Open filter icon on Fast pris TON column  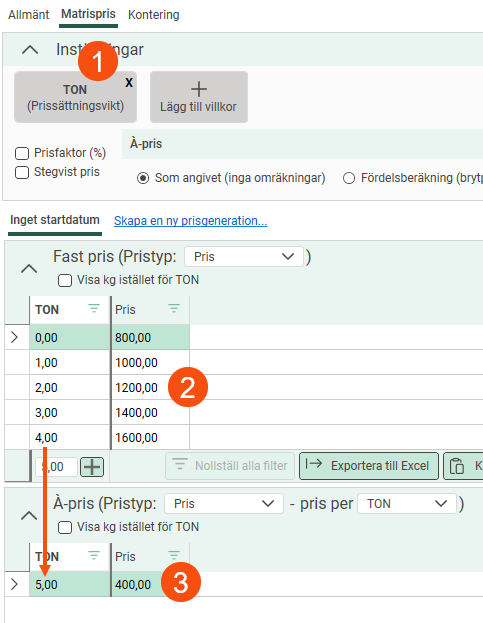(94, 308)
